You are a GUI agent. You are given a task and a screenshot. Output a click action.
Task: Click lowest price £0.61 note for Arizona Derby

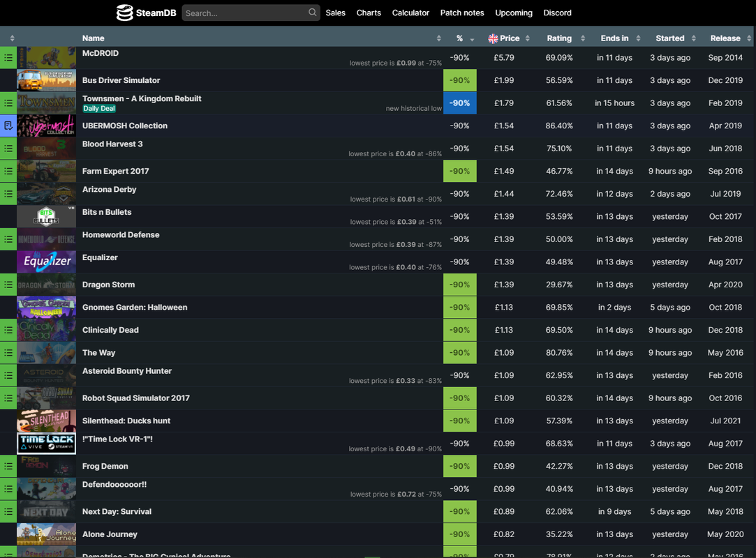(396, 199)
